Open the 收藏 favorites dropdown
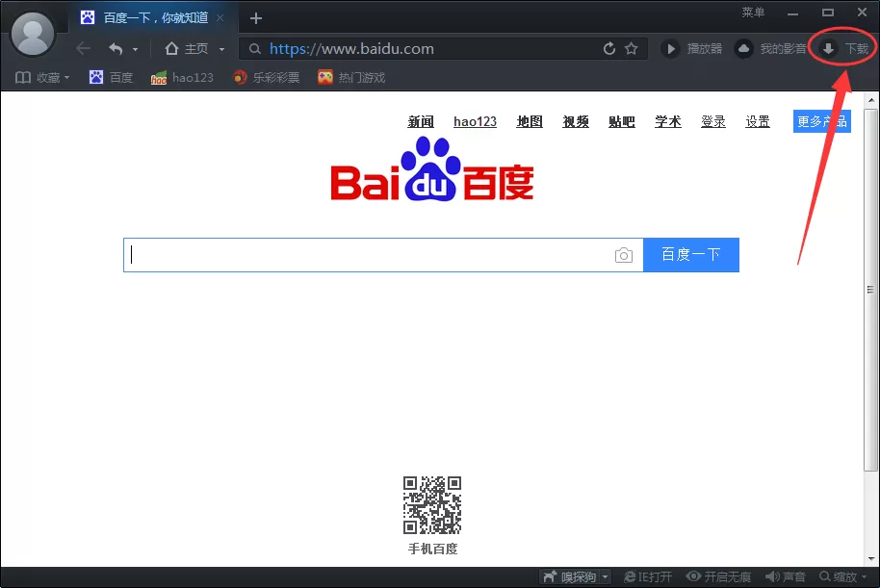The image size is (880, 588). 42,77
